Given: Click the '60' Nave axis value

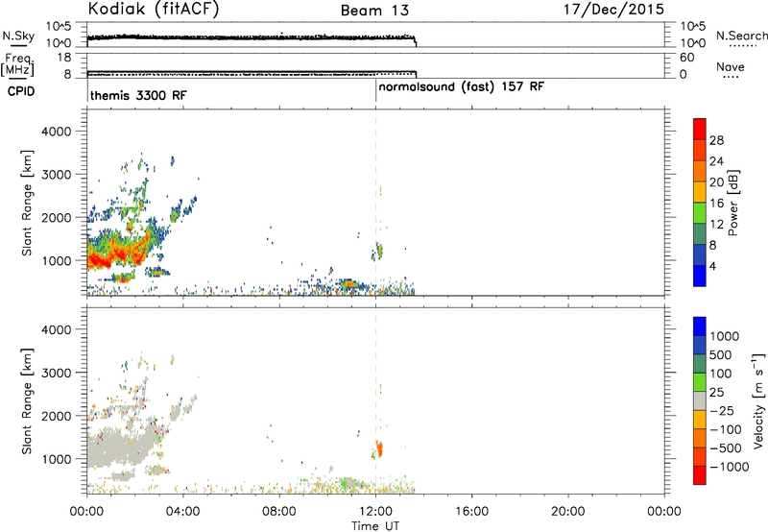Looking at the screenshot, I should (x=687, y=58).
